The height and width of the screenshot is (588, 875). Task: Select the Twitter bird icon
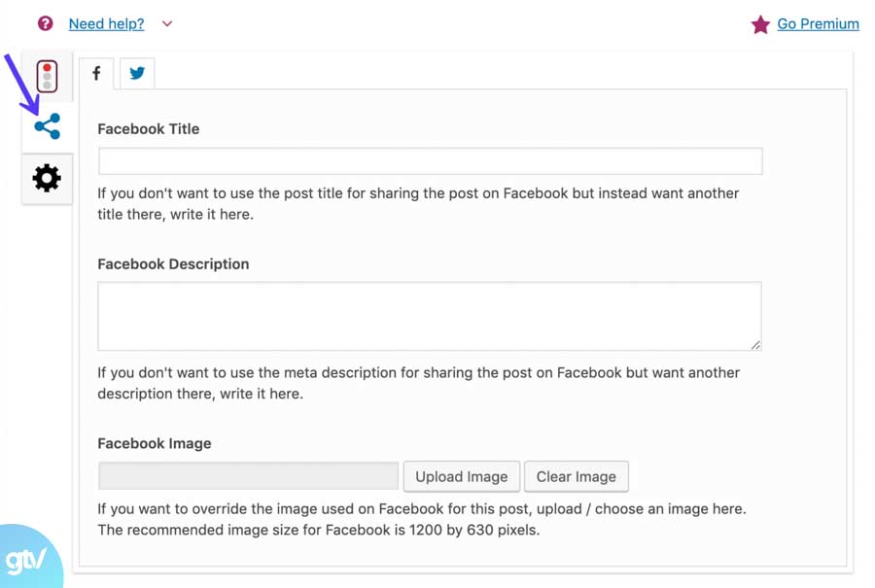click(137, 72)
